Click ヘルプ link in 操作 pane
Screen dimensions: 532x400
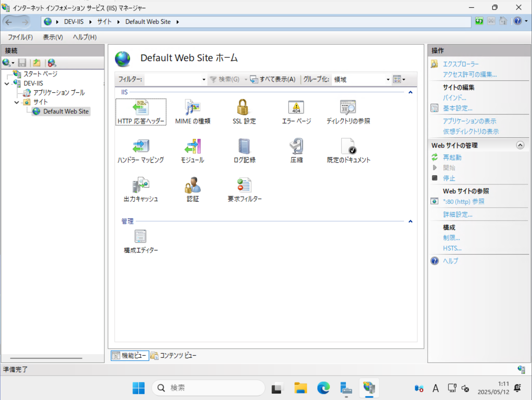450,261
